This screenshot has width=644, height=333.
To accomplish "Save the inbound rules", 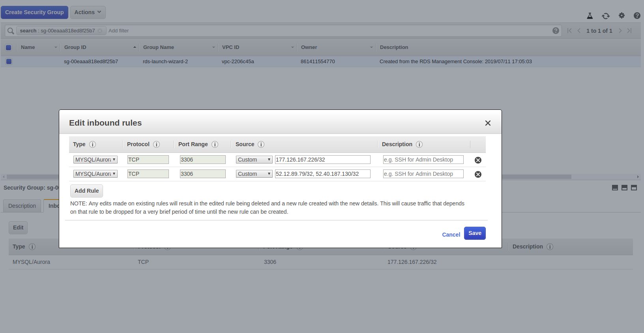I will (475, 233).
